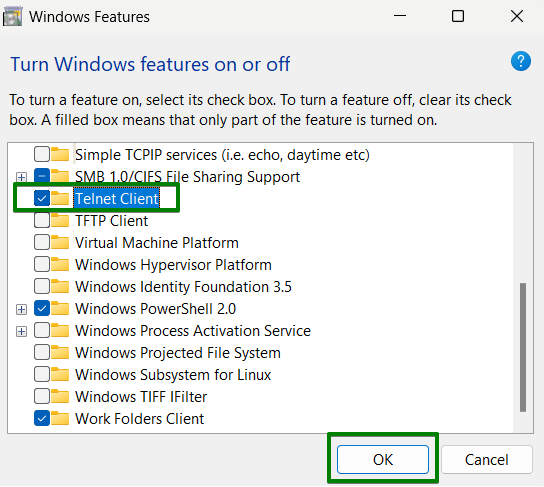The height and width of the screenshot is (487, 544).
Task: Click the Windows TIFF IFilter folder icon
Action: click(60, 396)
